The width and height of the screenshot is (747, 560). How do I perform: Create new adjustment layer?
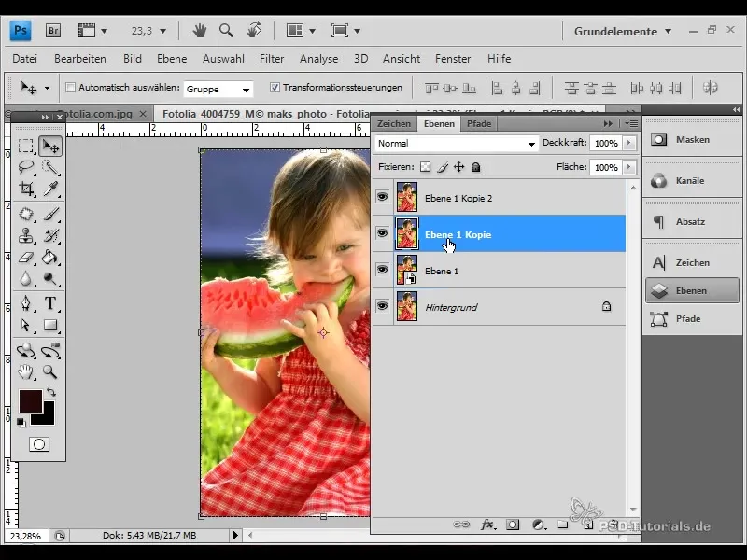click(x=539, y=525)
